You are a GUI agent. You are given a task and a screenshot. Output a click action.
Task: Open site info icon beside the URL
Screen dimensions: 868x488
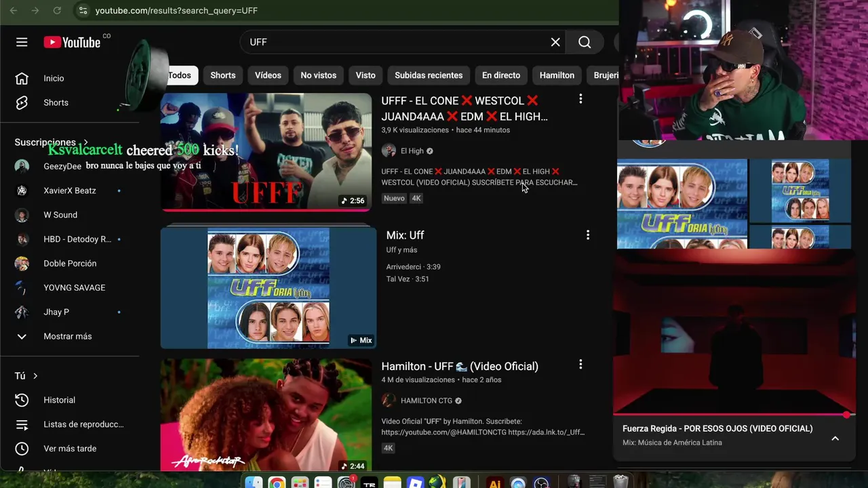(82, 11)
